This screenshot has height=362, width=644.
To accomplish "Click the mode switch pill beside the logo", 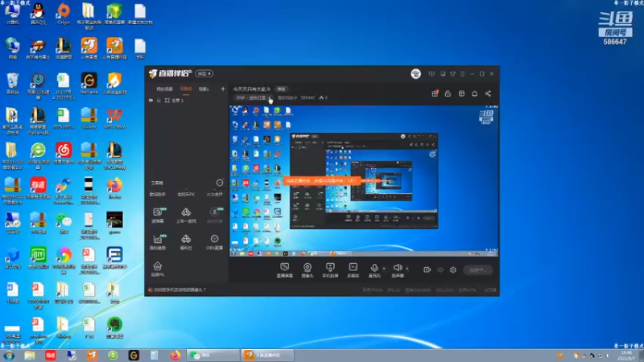I will [x=204, y=73].
